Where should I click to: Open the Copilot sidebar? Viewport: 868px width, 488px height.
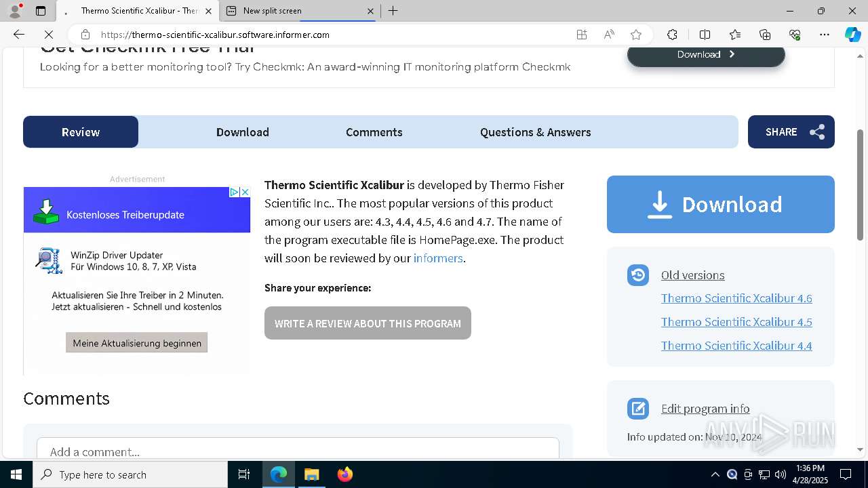852,35
